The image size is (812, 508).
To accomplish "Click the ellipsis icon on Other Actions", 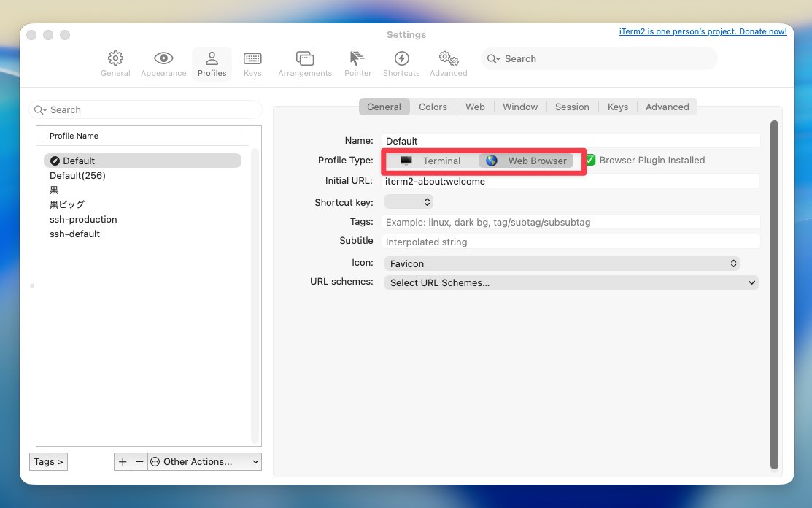I will click(x=155, y=462).
